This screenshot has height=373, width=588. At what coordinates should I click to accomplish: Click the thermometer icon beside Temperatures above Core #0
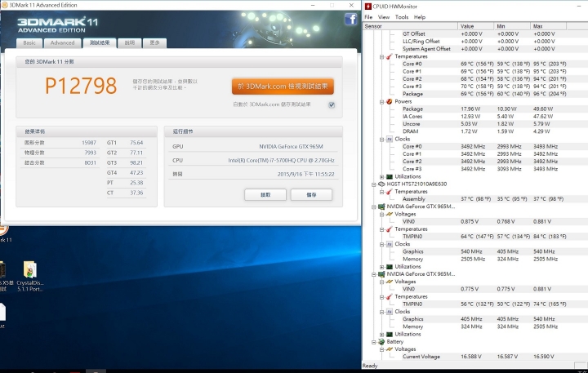pos(390,56)
